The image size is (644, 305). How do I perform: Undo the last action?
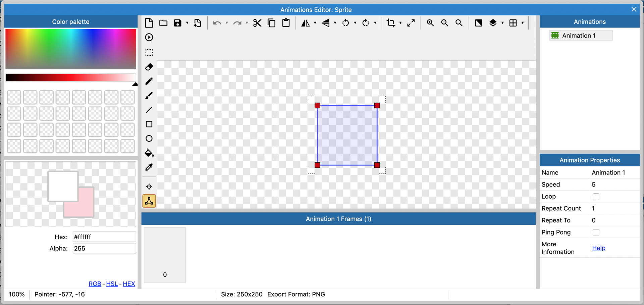[217, 23]
